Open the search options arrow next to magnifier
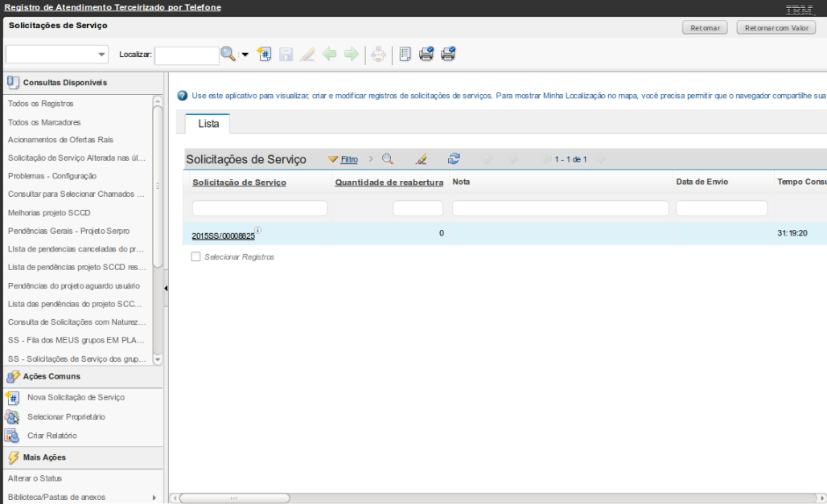The height and width of the screenshot is (504, 827). [245, 55]
